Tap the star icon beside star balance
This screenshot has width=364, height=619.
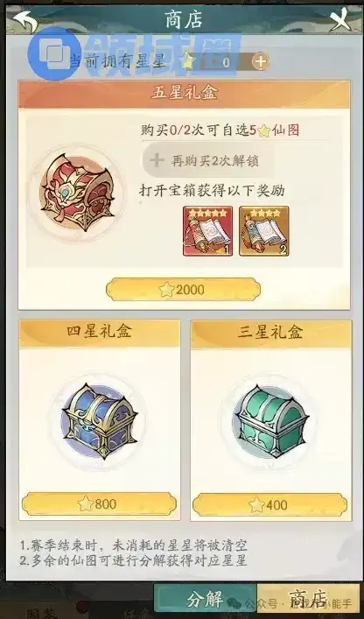(x=187, y=61)
